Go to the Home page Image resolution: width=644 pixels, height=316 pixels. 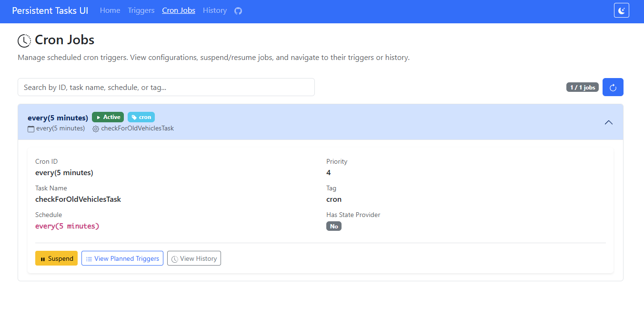point(110,10)
